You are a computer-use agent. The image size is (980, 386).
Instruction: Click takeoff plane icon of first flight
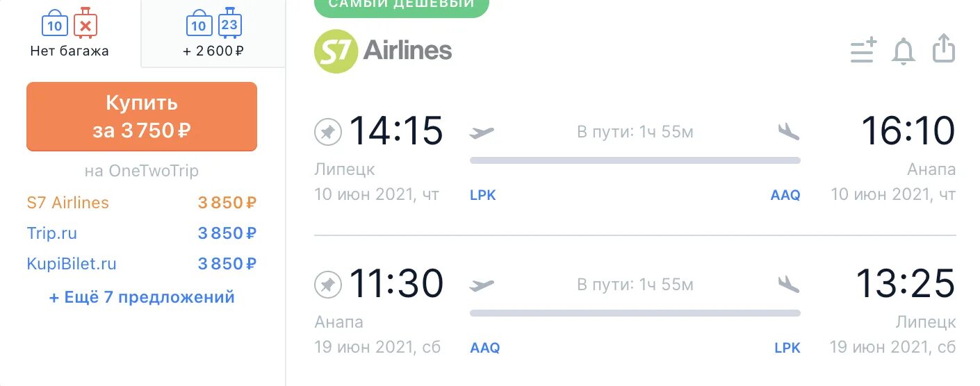pyautogui.click(x=482, y=132)
